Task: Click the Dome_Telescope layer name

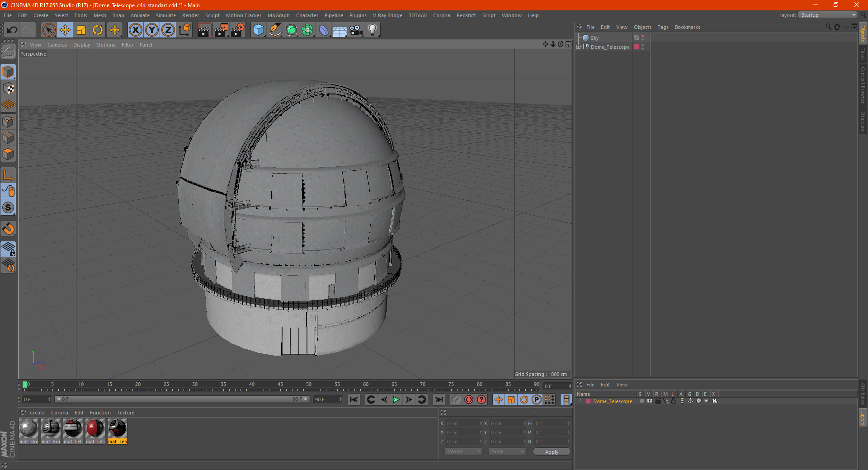Action: click(x=612, y=401)
